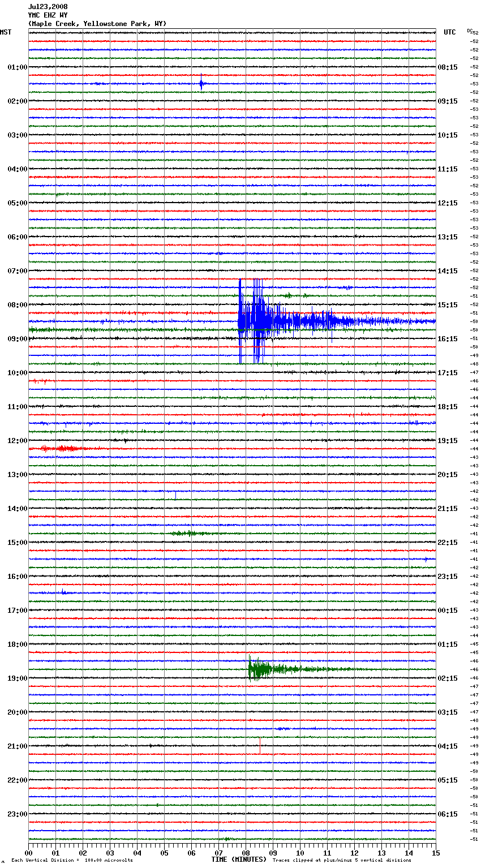
Task: Click the 00:15 UTC time label
Action: 448,611
